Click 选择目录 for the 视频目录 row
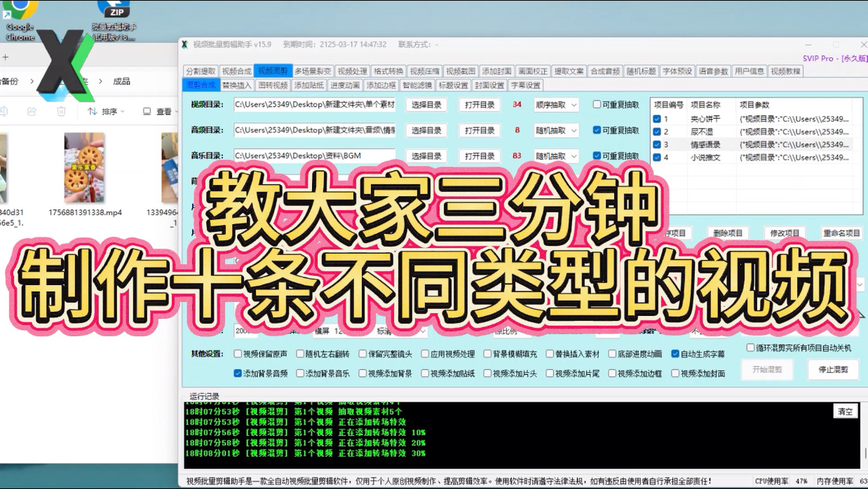The image size is (868, 489). pyautogui.click(x=426, y=104)
